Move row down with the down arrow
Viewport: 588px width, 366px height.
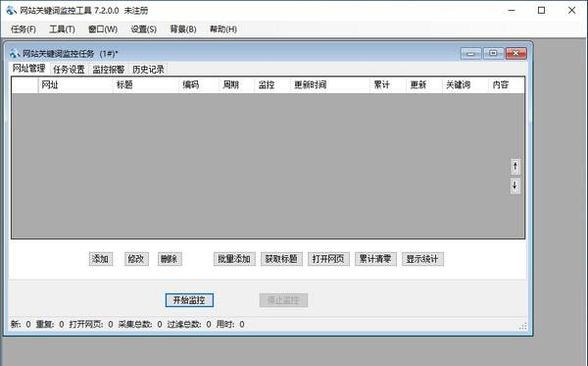pyautogui.click(x=515, y=185)
